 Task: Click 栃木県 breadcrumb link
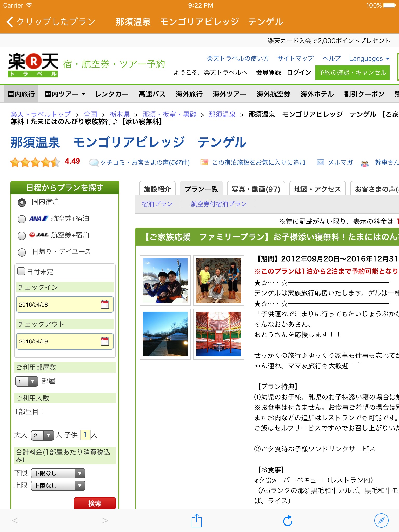[120, 114]
